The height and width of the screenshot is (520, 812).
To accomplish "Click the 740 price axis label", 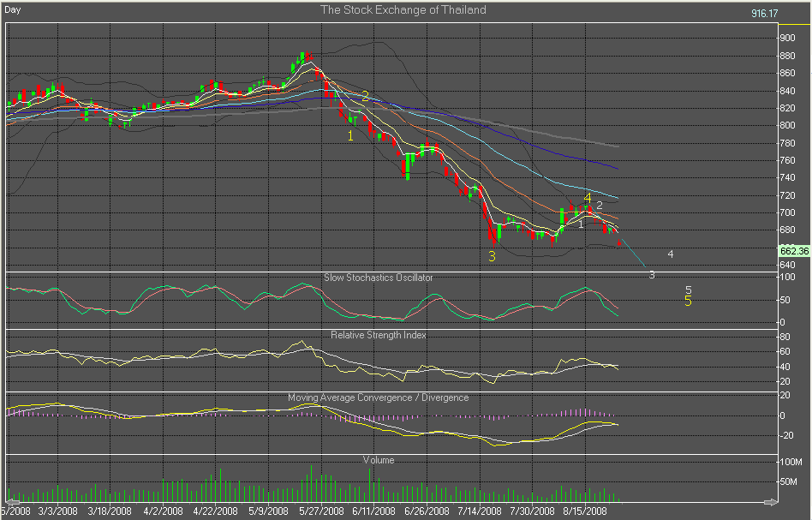I will coord(788,177).
